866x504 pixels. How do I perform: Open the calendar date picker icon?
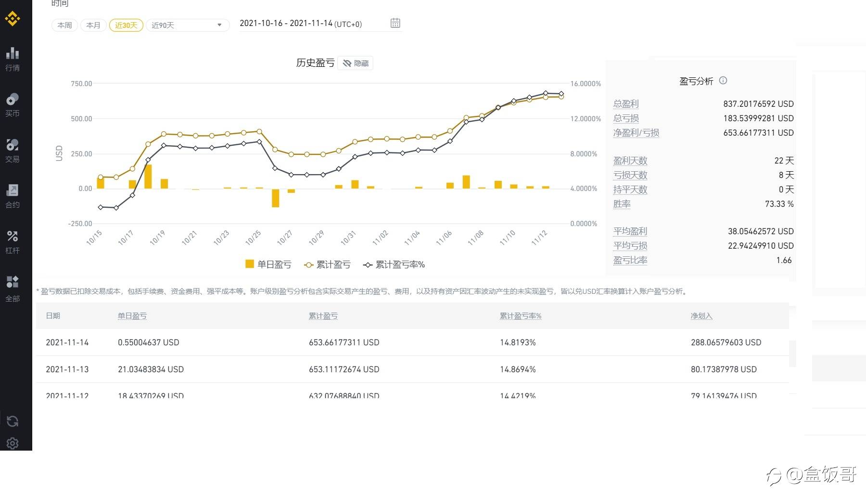(x=395, y=23)
